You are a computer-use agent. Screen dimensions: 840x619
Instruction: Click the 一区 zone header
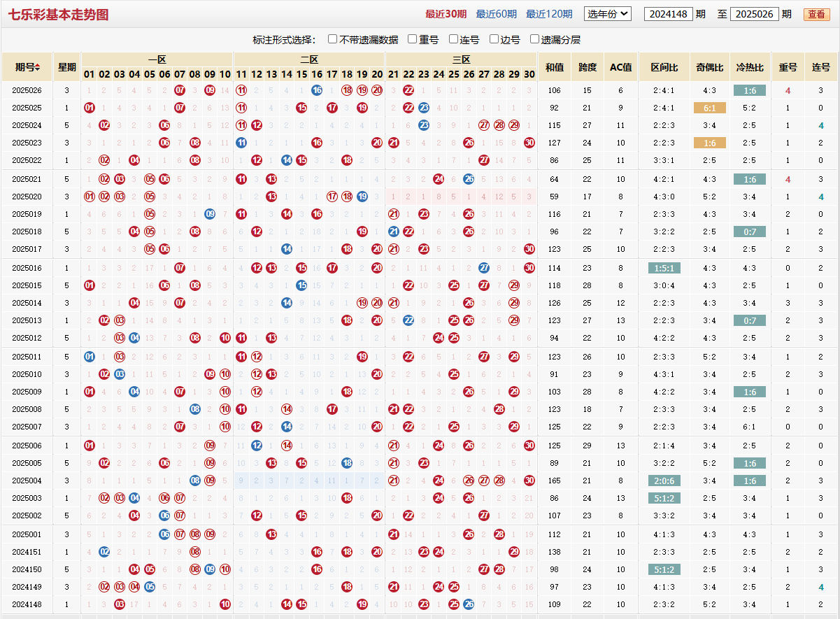[x=157, y=60]
